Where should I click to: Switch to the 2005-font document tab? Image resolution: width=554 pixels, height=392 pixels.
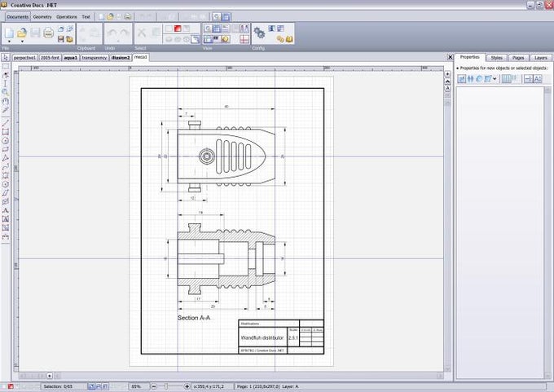50,58
